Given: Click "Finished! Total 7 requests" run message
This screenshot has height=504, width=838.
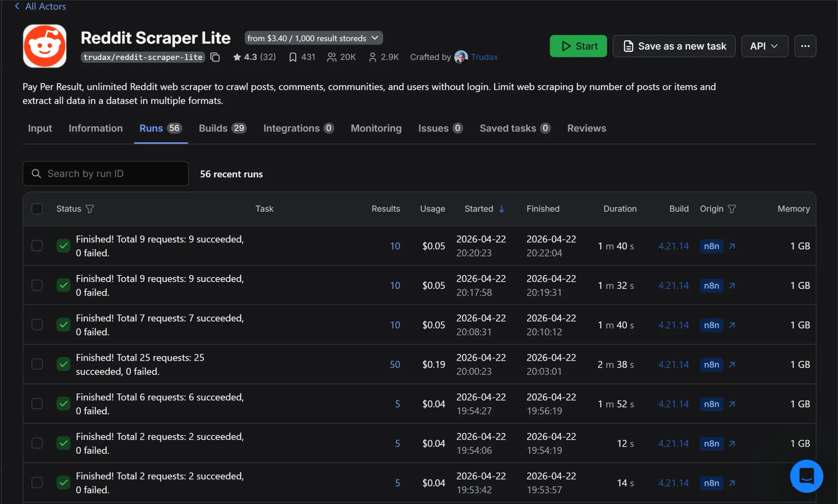Looking at the screenshot, I should (x=160, y=325).
